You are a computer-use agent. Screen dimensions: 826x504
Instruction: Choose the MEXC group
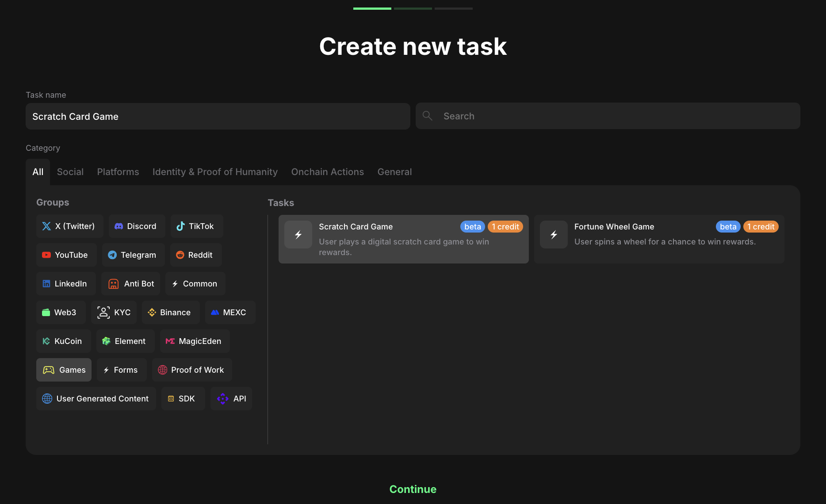(x=230, y=313)
